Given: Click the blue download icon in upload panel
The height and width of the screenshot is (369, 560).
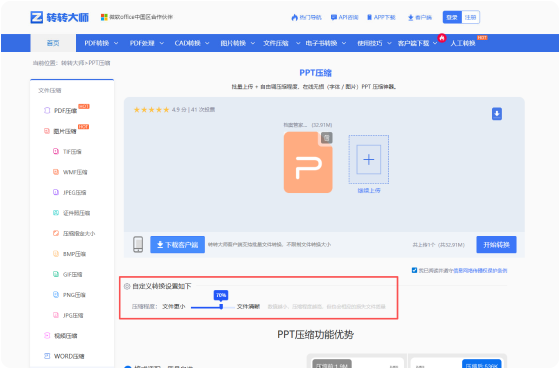Looking at the screenshot, I should coord(497,114).
